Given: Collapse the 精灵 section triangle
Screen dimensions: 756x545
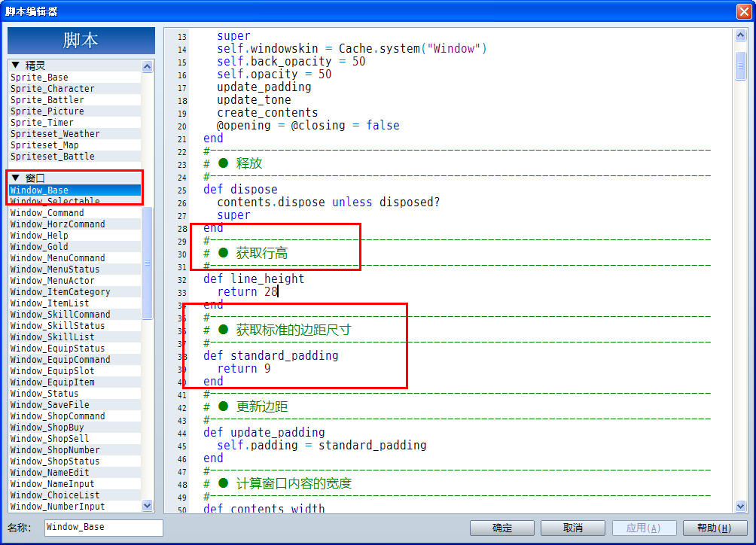Looking at the screenshot, I should 15,65.
